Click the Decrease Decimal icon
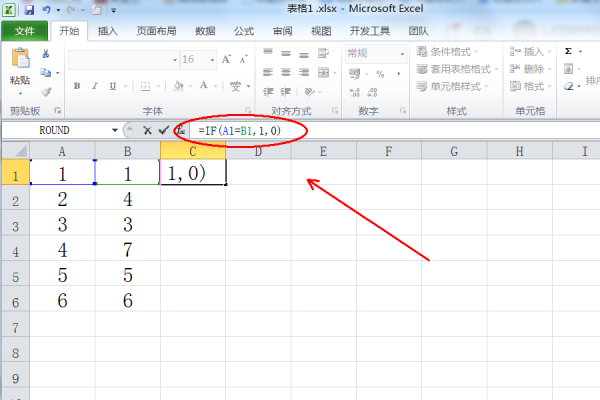 (x=372, y=92)
